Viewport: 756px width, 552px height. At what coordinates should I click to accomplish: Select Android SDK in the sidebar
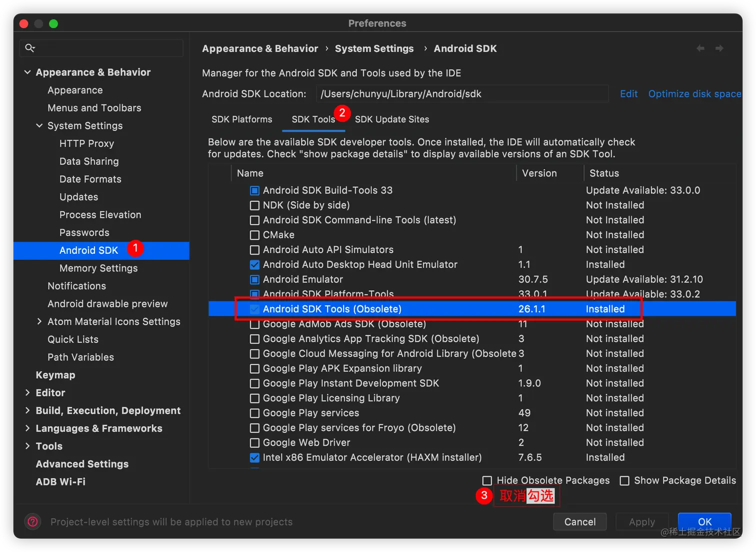(101, 251)
